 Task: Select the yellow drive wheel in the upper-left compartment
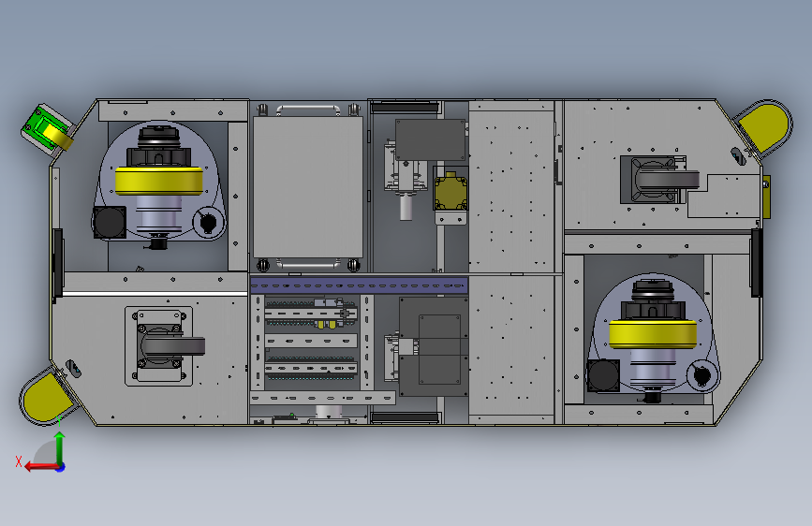[x=159, y=180]
